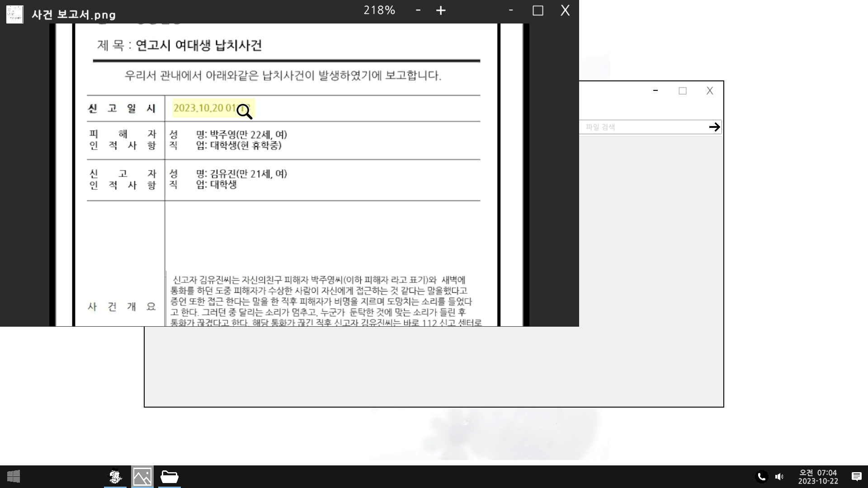Zoom in with the plus button
This screenshot has height=488, width=868.
(x=441, y=10)
